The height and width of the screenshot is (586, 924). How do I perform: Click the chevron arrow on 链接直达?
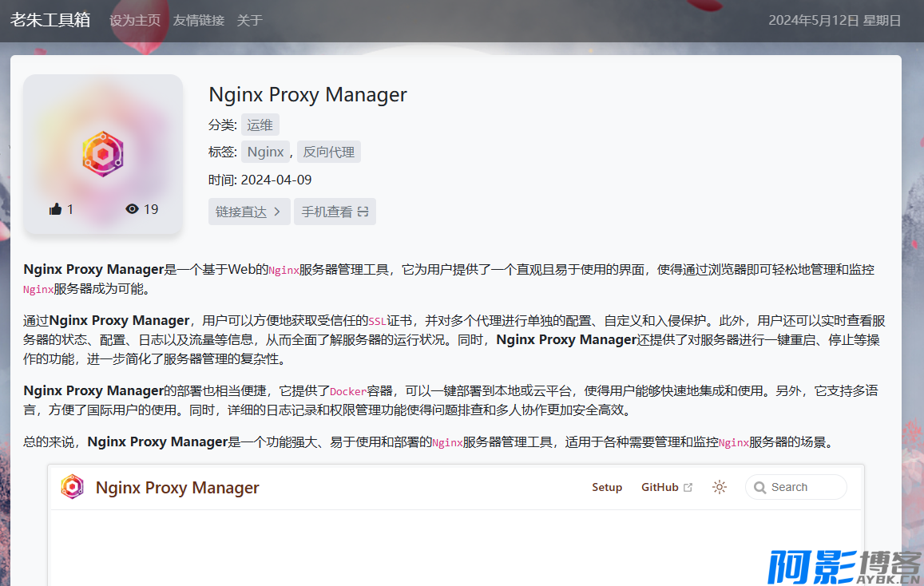click(277, 212)
